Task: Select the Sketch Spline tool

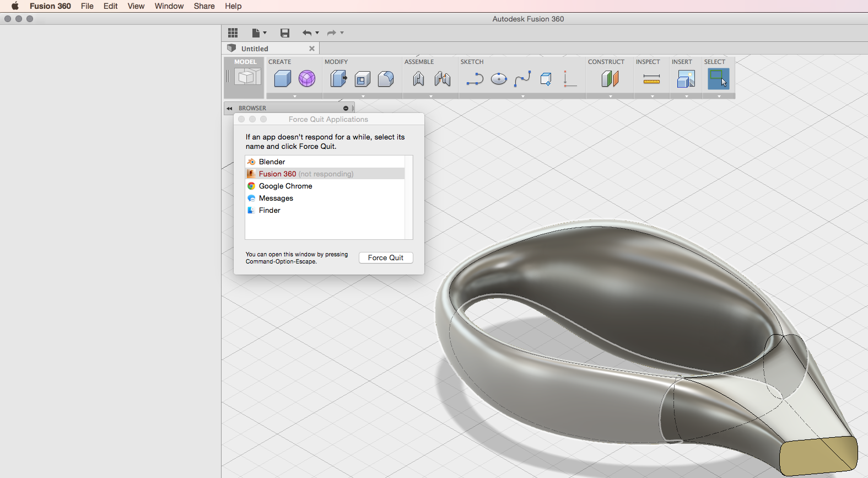Action: 522,79
